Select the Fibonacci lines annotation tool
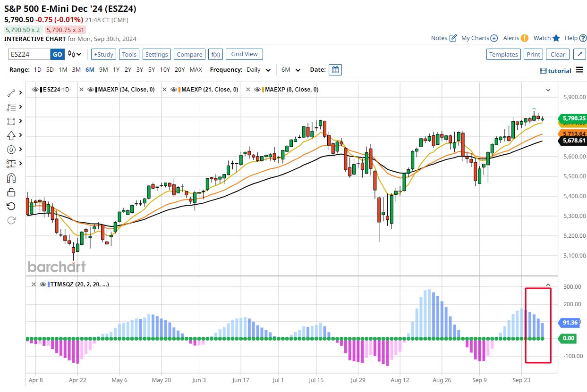 coord(11,107)
